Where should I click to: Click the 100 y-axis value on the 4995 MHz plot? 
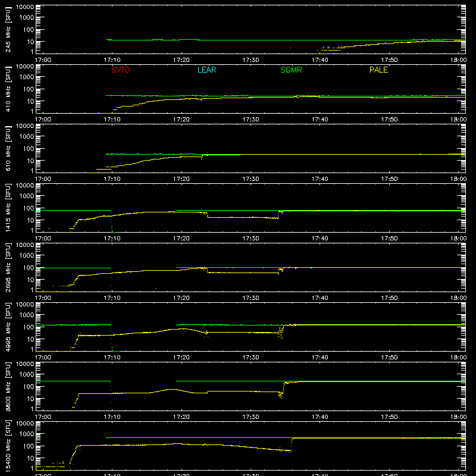click(29, 327)
